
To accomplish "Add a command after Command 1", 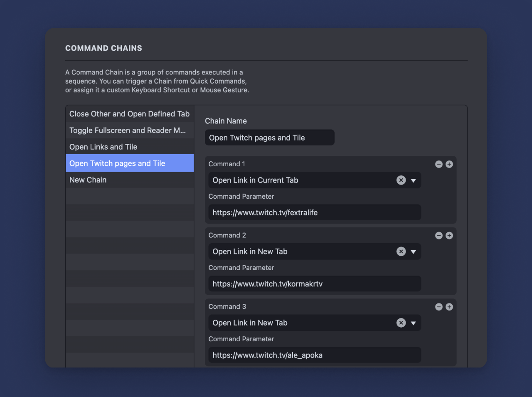I will click(449, 164).
